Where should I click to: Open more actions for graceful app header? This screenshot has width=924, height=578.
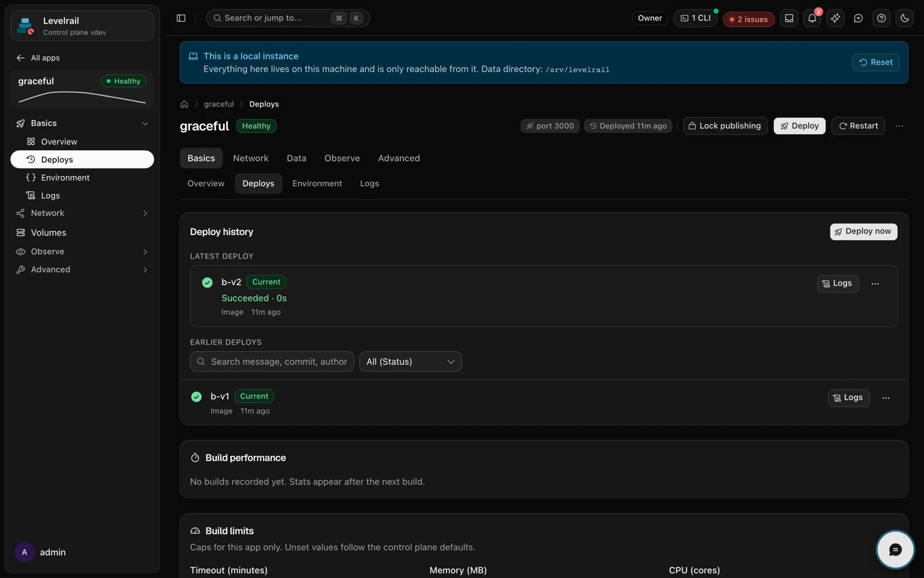(x=900, y=126)
